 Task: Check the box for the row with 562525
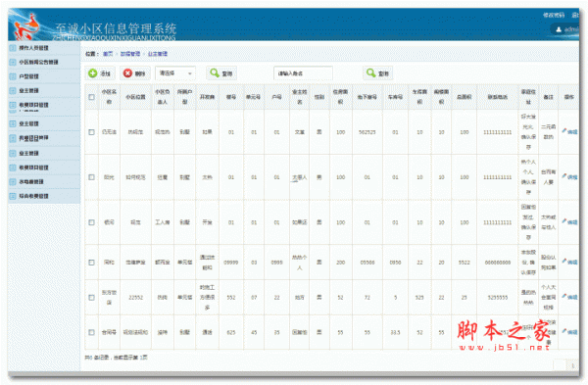coord(91,132)
